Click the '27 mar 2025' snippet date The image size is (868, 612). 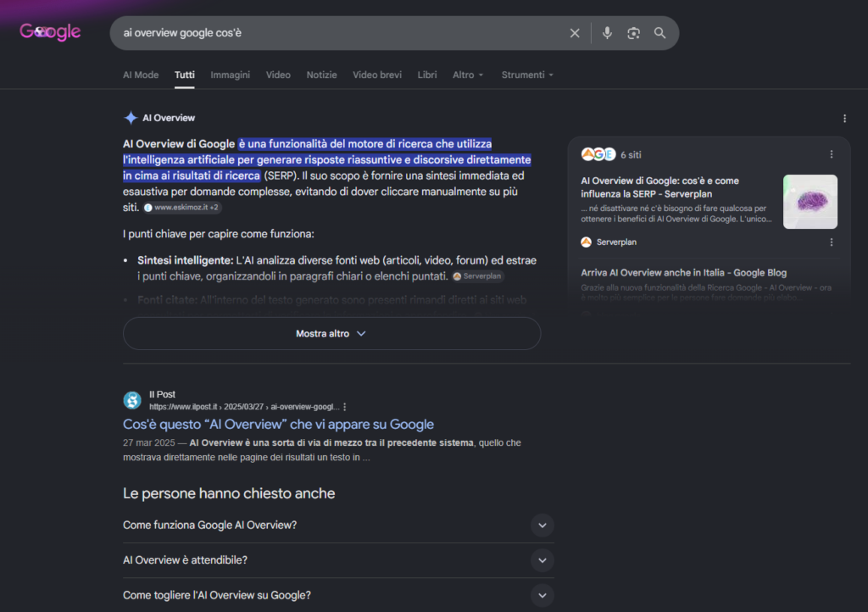point(148,442)
